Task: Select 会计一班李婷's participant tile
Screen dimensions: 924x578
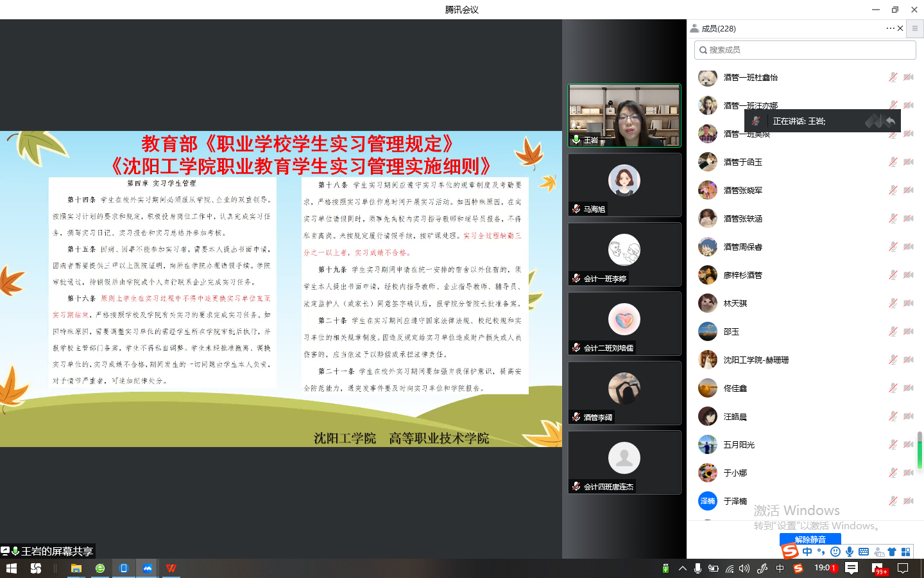Action: pos(624,254)
